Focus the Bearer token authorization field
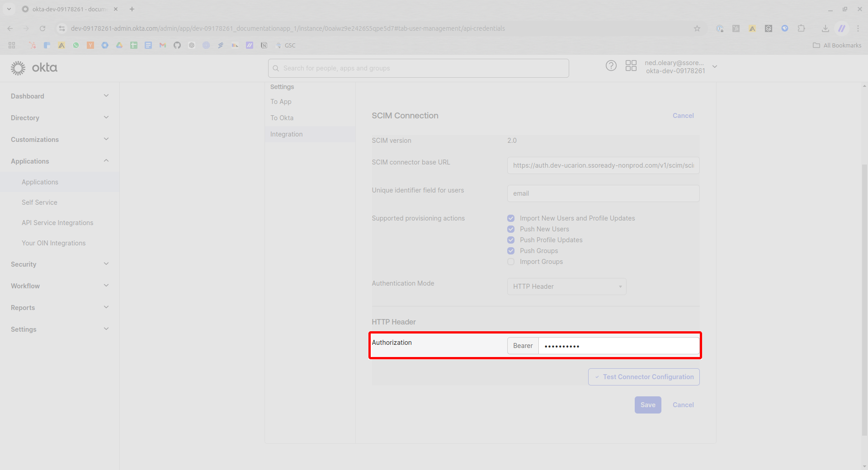Image resolution: width=868 pixels, height=470 pixels. pos(619,346)
